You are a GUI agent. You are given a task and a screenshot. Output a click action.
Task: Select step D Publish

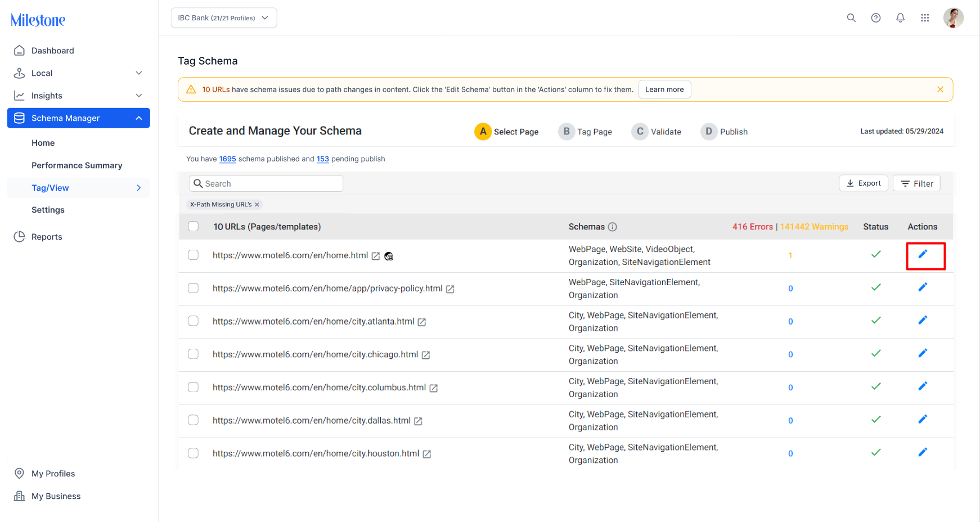[x=724, y=132]
